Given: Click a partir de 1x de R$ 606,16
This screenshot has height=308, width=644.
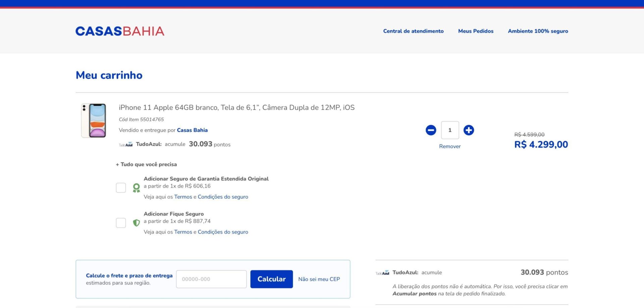Looking at the screenshot, I should click(x=177, y=186).
